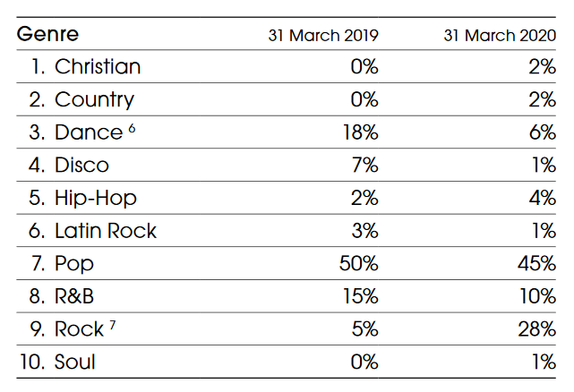
Task: Select Pop's 50% value for 2019
Action: tap(357, 264)
